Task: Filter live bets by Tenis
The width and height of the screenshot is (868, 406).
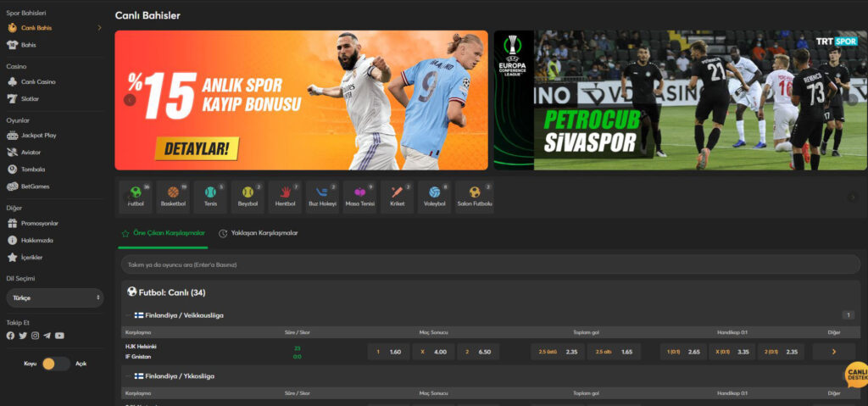Action: [210, 197]
